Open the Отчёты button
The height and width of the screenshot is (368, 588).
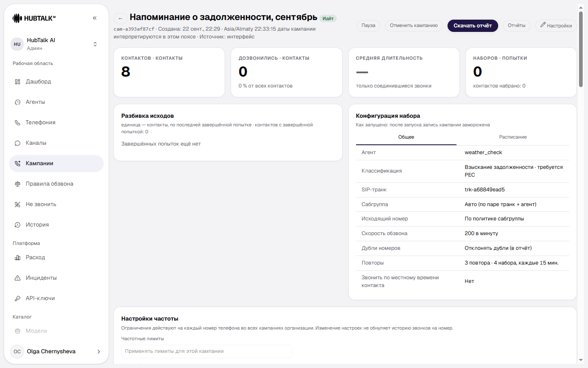tap(517, 25)
